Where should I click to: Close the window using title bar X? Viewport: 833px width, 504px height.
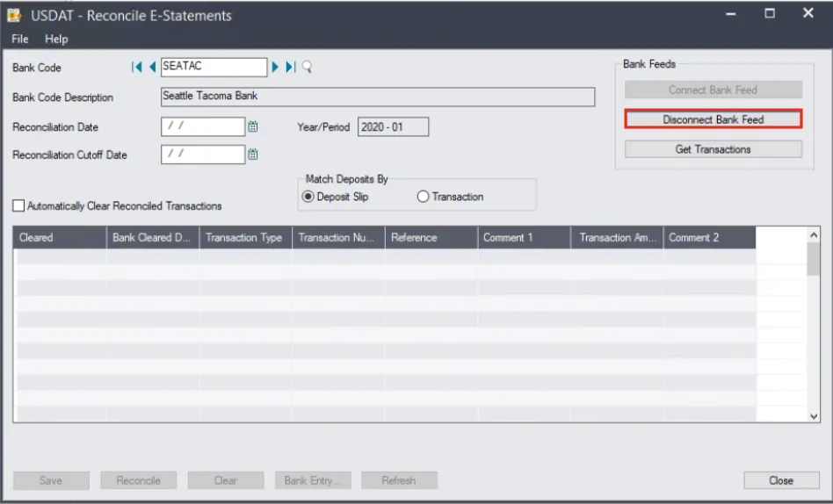[x=808, y=13]
